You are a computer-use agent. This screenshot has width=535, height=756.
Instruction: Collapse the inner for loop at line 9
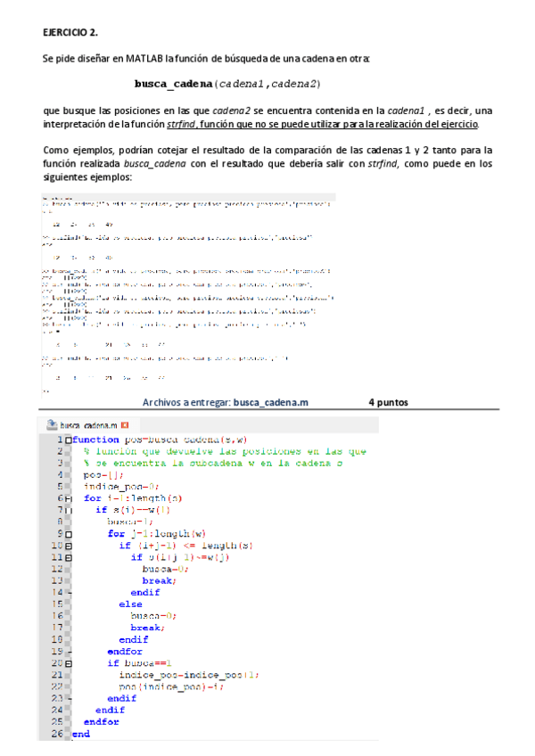pyautogui.click(x=68, y=534)
